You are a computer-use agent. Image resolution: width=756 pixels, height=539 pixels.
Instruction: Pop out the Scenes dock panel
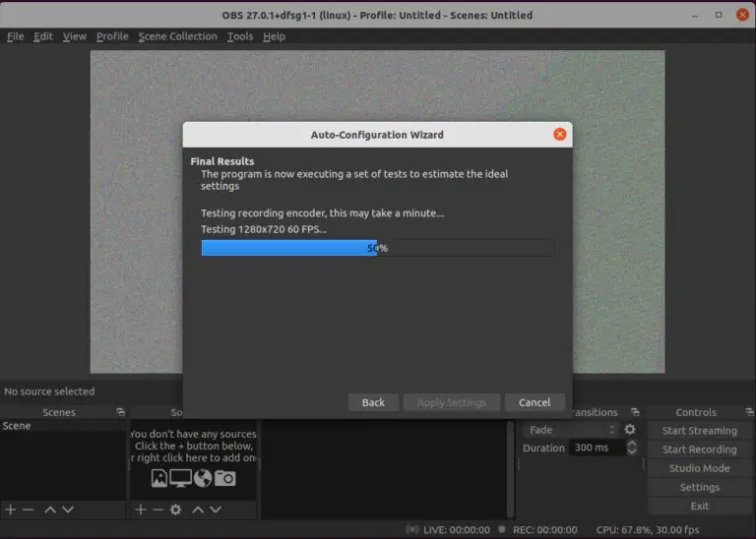coord(120,412)
